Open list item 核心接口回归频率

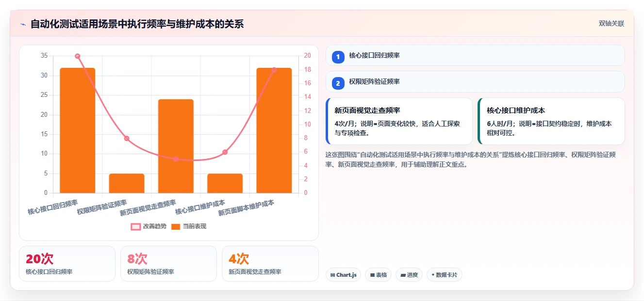475,55
